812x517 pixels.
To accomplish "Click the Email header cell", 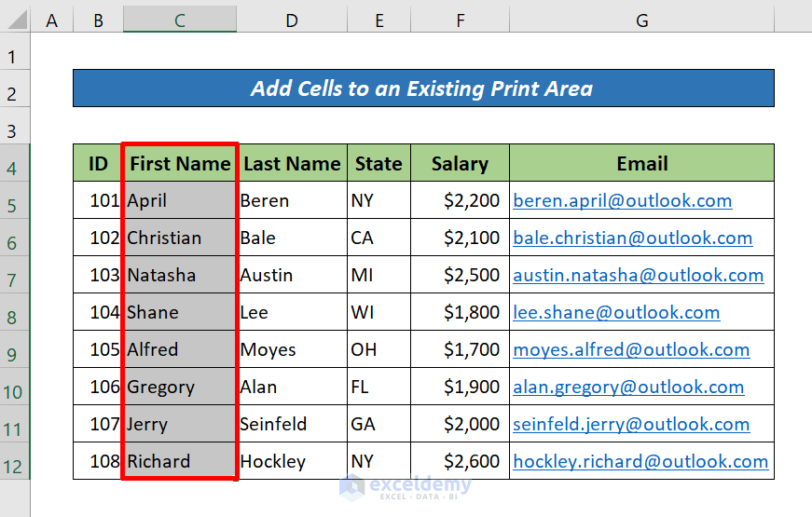I will coord(641,164).
